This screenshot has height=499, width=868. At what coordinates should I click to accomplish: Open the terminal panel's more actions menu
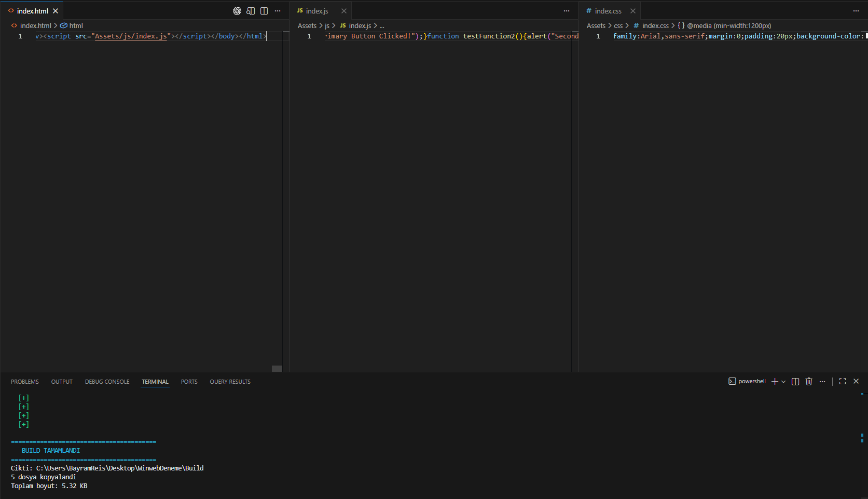[x=822, y=381]
